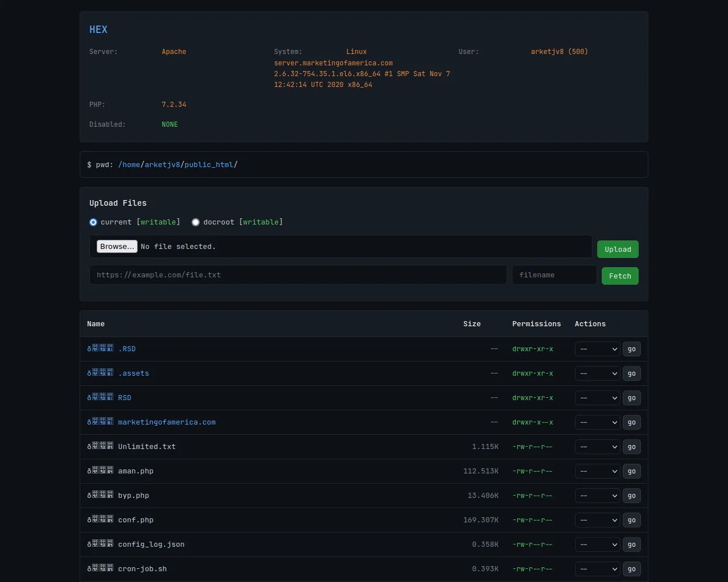
Task: Click the go button for aman.php
Action: tap(631, 471)
